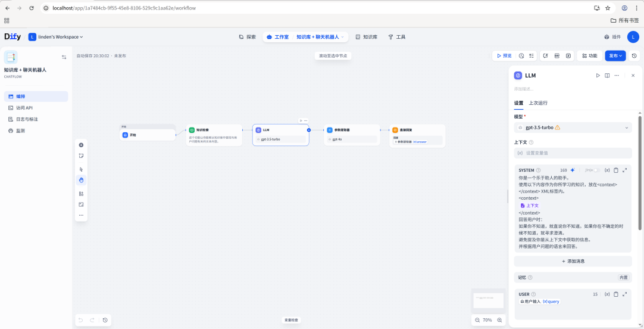Click the context variable input field
The height and width of the screenshot is (329, 644).
573,153
